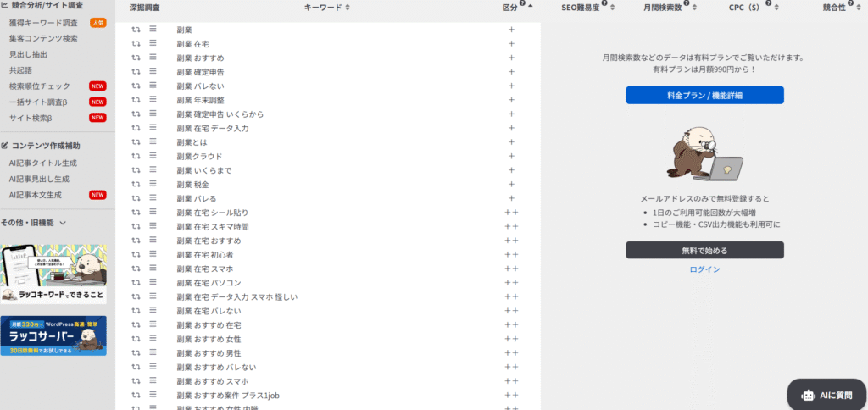Click the plus sign in 副業 確定申告 row

pos(511,71)
